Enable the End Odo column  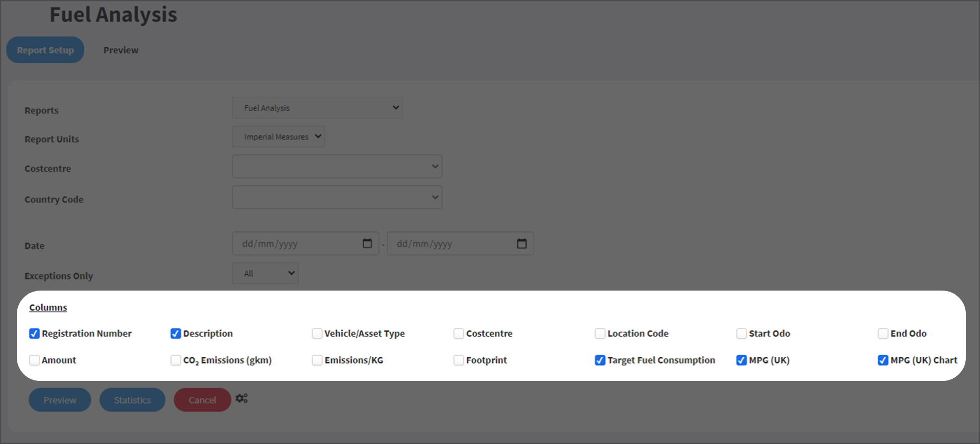pos(883,334)
